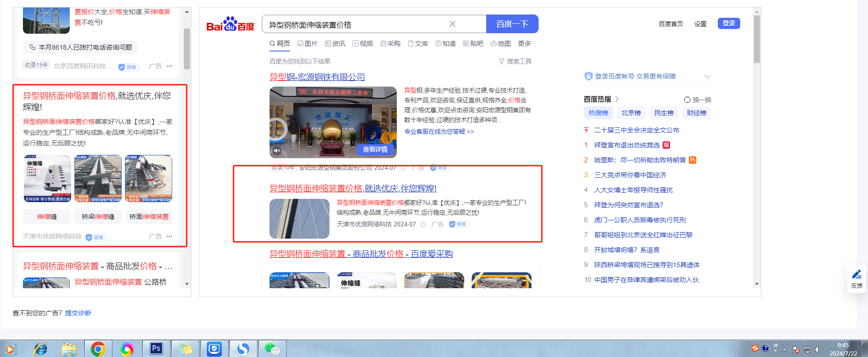This screenshot has height=357, width=868.
Task: Expand the 登录百度帐号 notice chevron
Action: coord(708,76)
